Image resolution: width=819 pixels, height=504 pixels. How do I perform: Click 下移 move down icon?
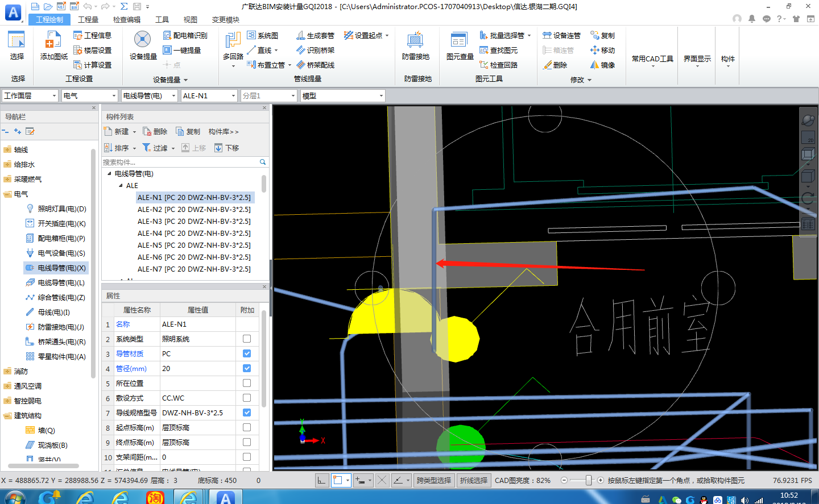(x=218, y=148)
